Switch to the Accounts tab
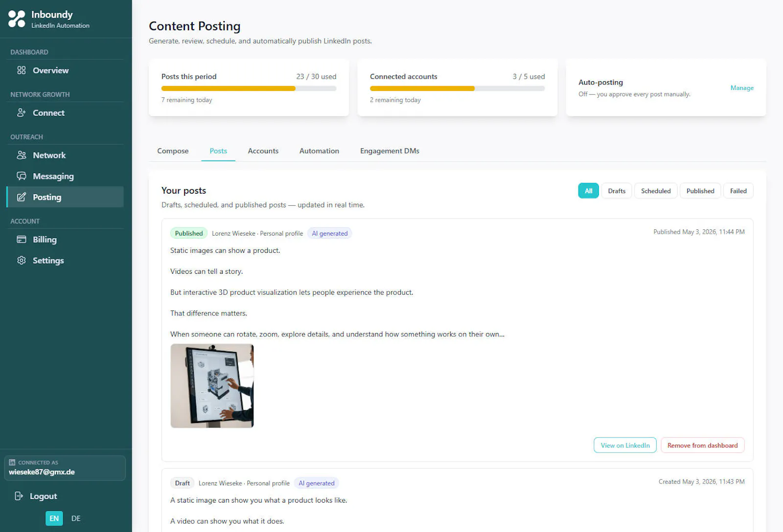The image size is (783, 532). point(263,151)
